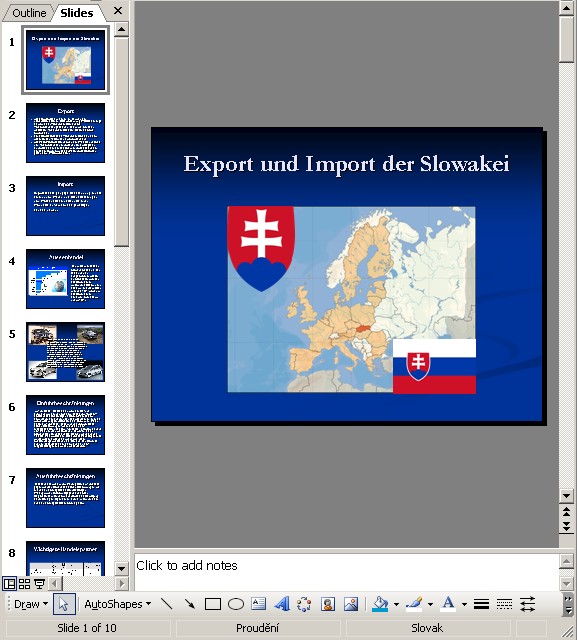Open Line Style options
The image size is (577, 640).
tap(482, 604)
